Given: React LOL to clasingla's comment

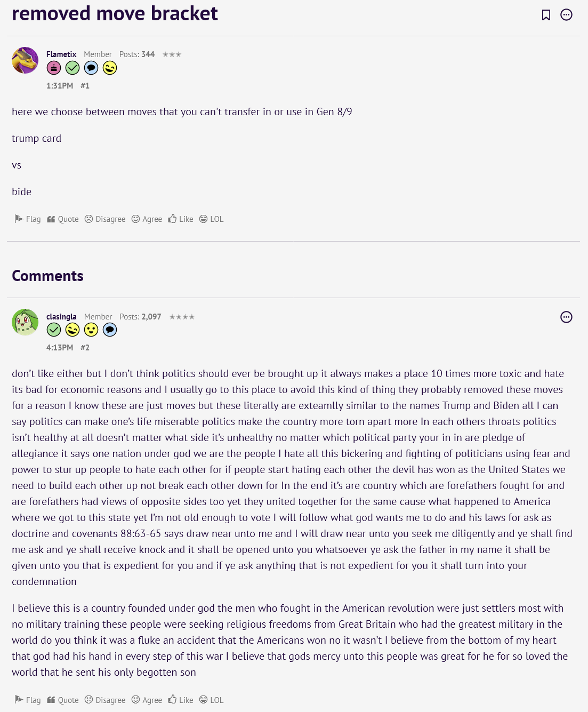Looking at the screenshot, I should click(212, 700).
